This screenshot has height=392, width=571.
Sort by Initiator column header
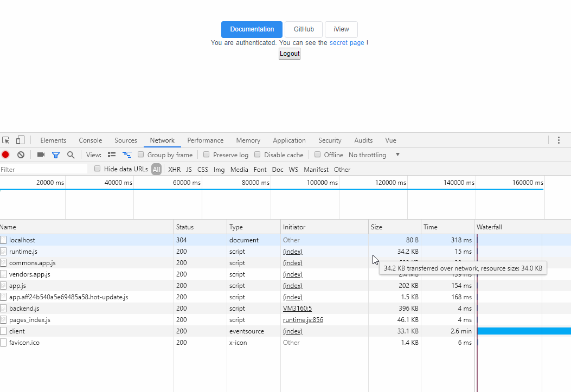(324, 227)
